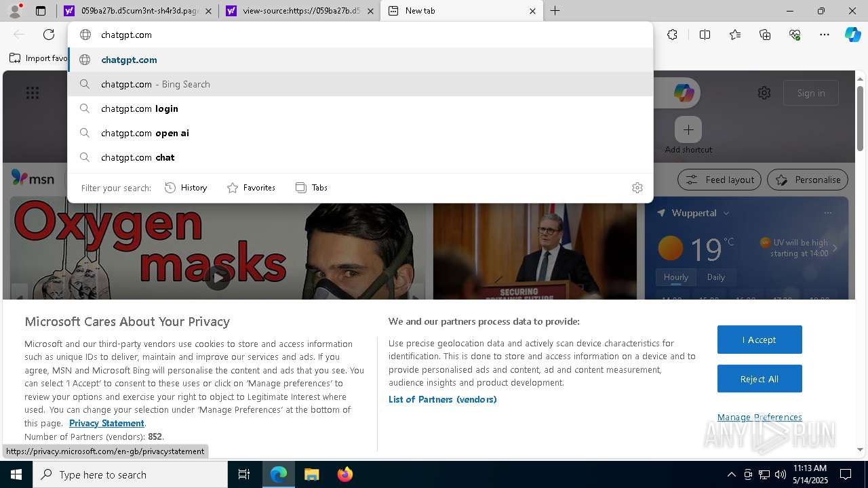Image resolution: width=868 pixels, height=488 pixels.
Task: Close the view-source tab
Action: click(369, 11)
